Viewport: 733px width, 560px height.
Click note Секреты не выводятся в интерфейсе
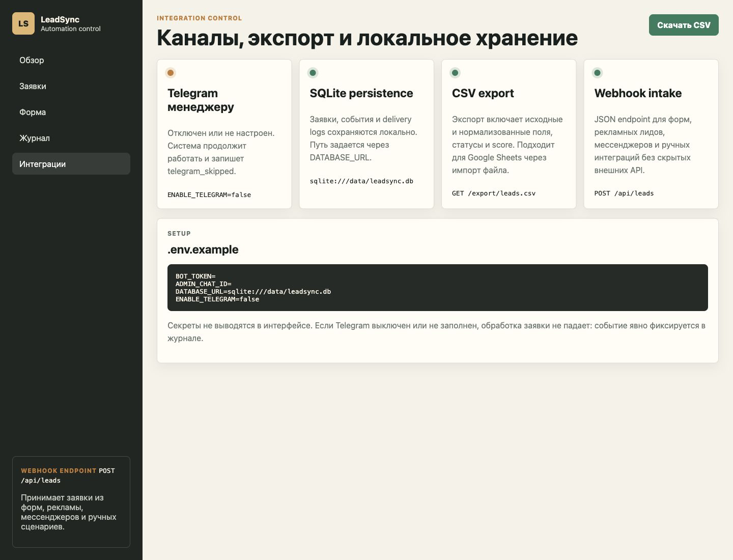[437, 332]
